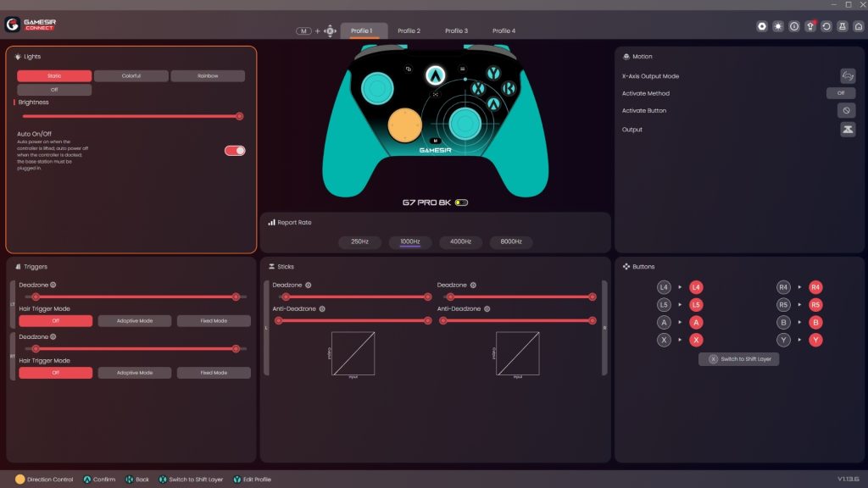Click the sun brightness icon in top toolbar
This screenshot has width=868, height=488.
778,26
